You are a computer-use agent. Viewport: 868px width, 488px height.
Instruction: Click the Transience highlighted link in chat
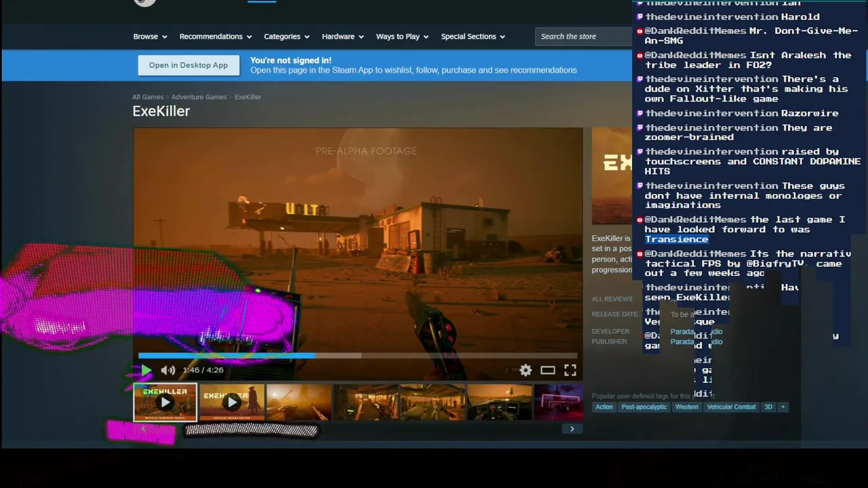pos(676,239)
